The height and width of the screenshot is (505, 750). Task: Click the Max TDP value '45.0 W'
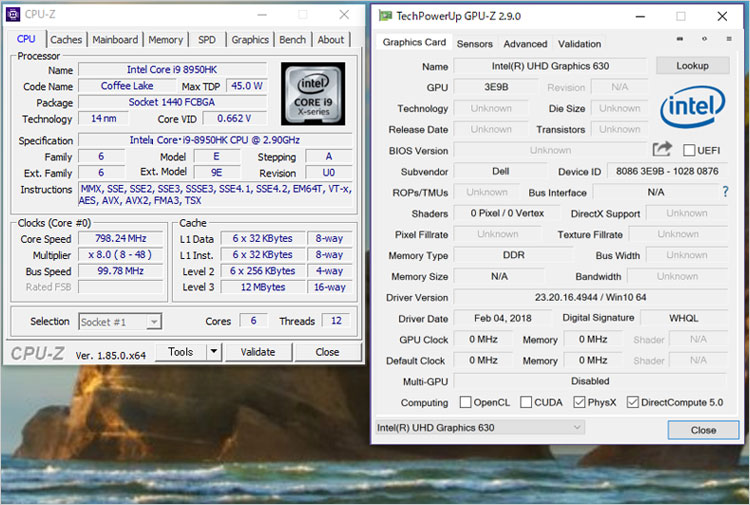tap(246, 86)
